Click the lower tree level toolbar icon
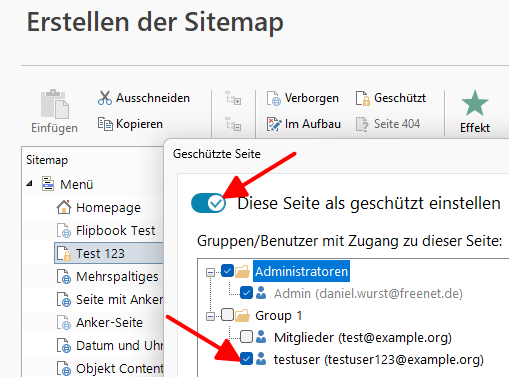The width and height of the screenshot is (509, 377). (233, 124)
